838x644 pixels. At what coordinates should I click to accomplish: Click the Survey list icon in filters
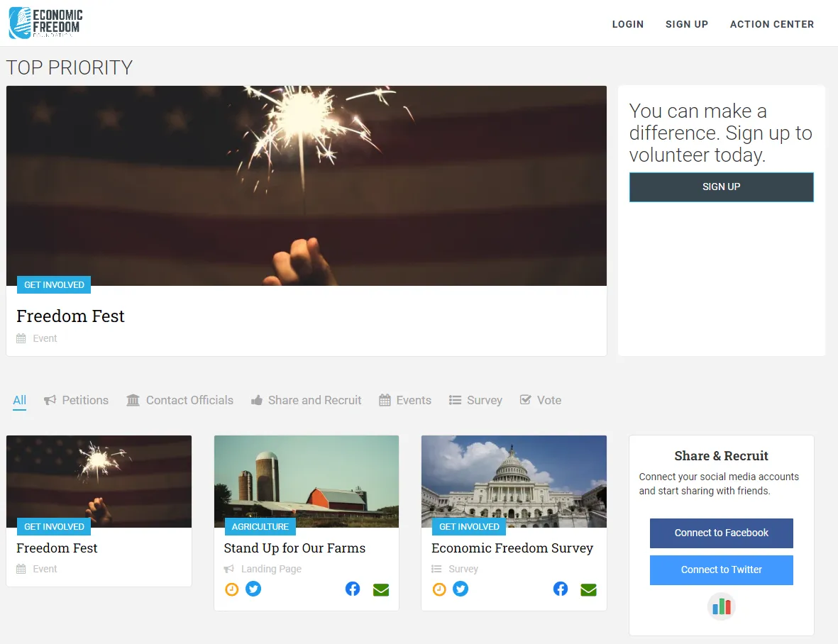tap(455, 400)
